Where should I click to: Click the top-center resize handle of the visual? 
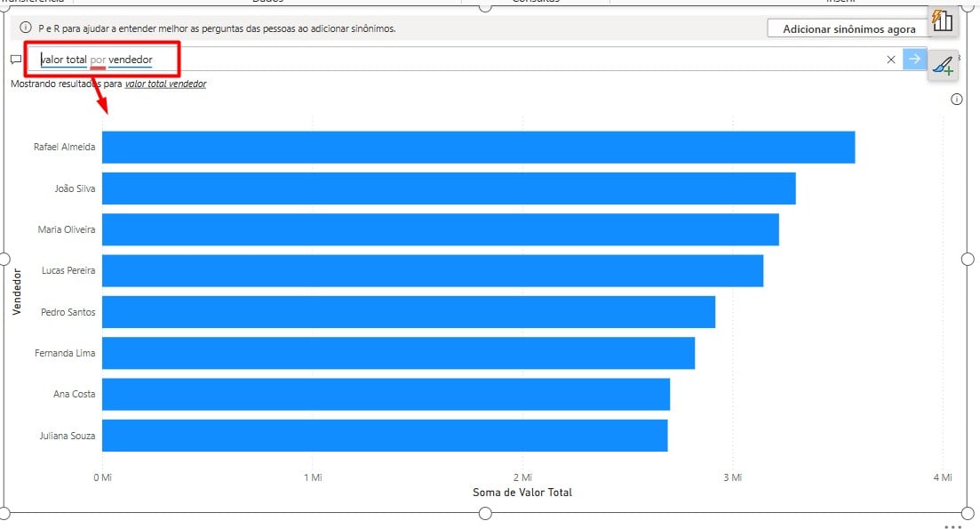[485, 6]
